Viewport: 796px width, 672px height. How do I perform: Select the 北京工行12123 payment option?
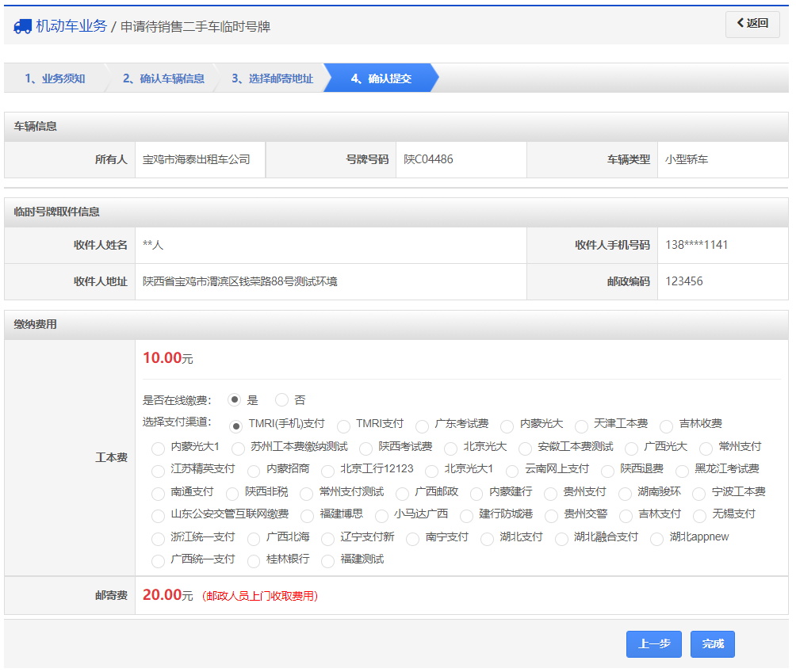(x=328, y=471)
